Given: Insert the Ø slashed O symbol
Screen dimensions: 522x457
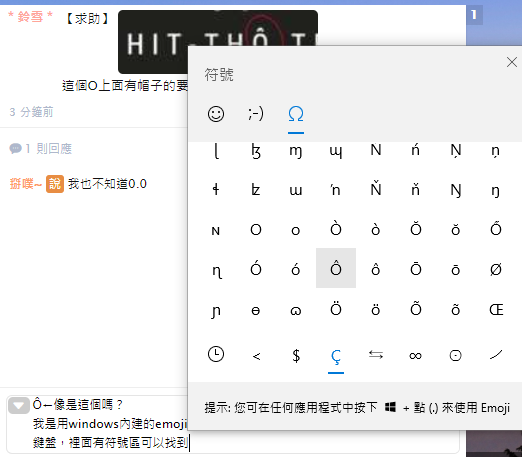Looking at the screenshot, I should (x=496, y=269).
